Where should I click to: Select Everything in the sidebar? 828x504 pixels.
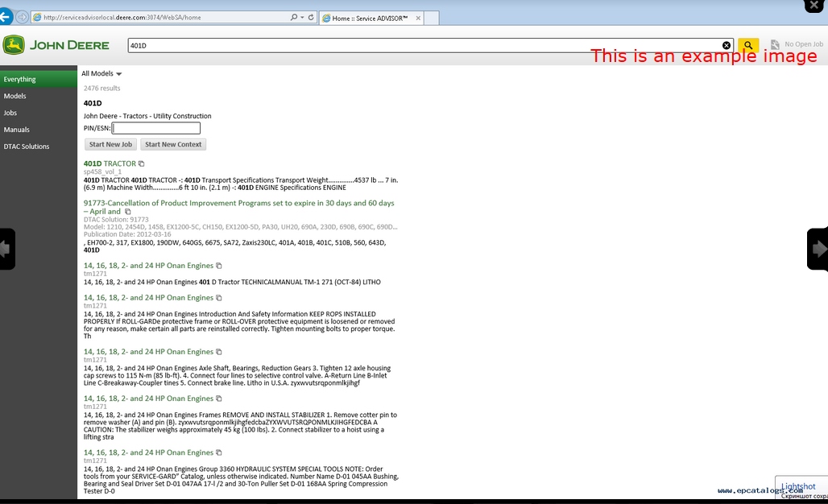[x=39, y=79]
